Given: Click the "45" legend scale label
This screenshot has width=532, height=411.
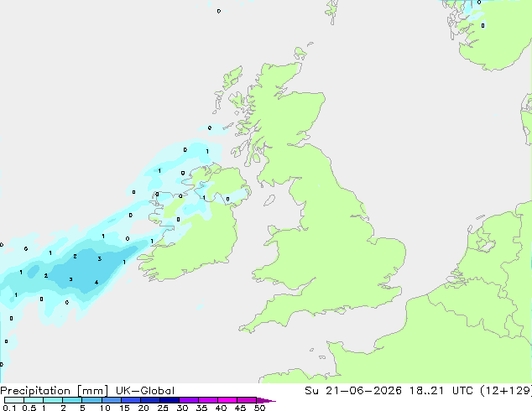Looking at the screenshot, I should 240,408.
